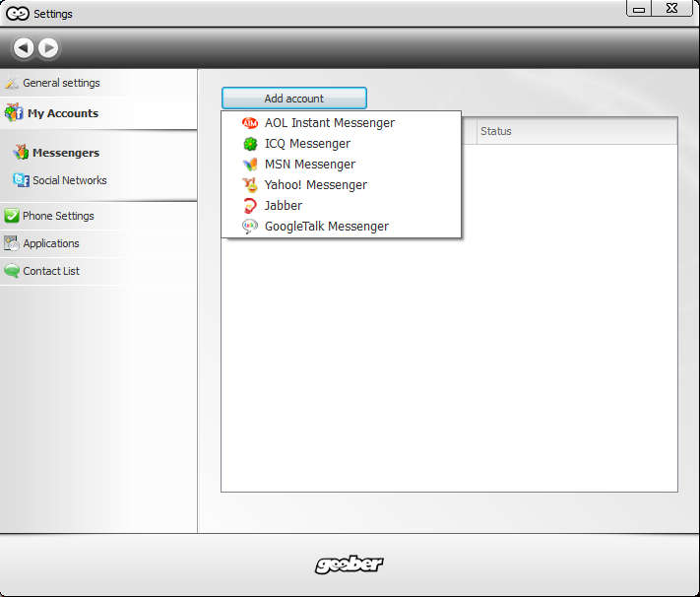Click the Phone Settings green icon
Viewport: 700px width, 597px height.
tap(12, 216)
